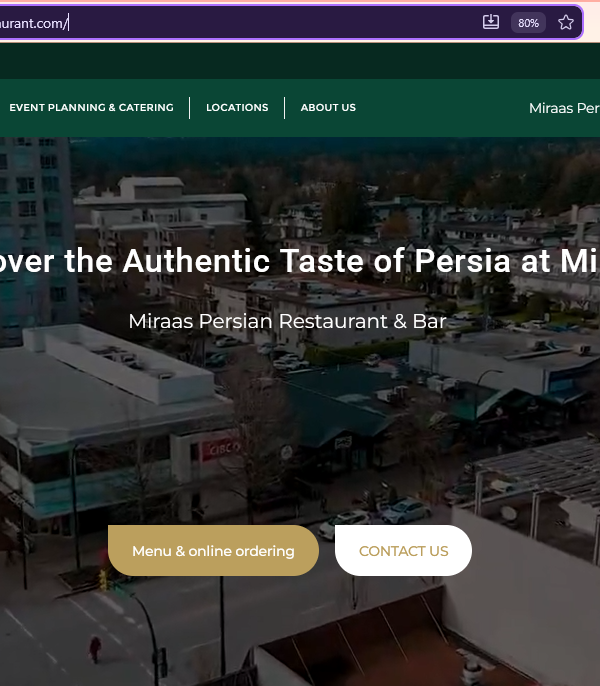The width and height of the screenshot is (600, 686).
Task: Click inside the address bar URL text
Action: 33,23
